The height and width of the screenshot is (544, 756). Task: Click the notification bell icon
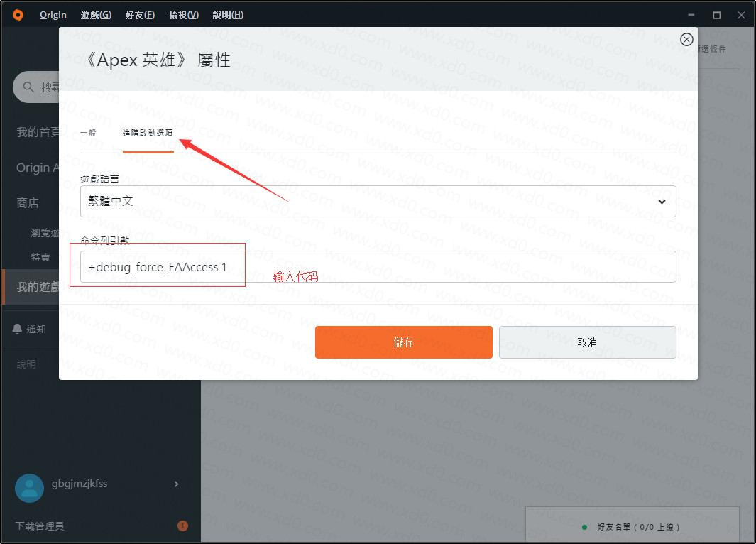click(17, 329)
